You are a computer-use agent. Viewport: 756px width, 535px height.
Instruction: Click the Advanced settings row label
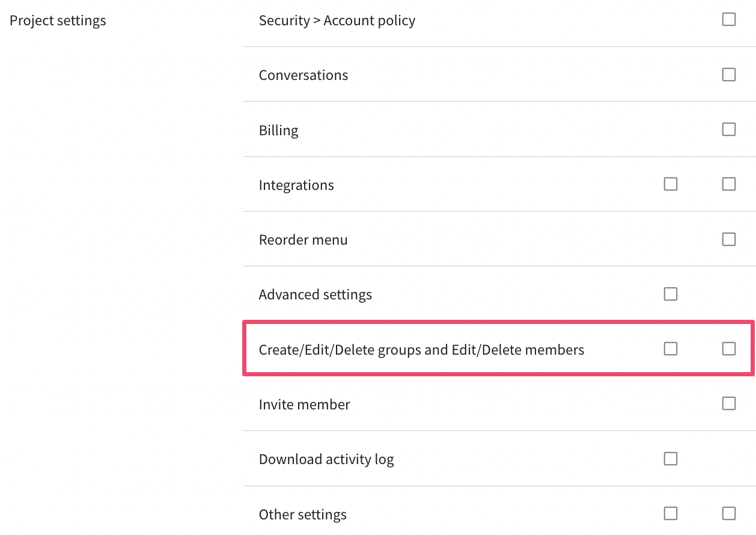pyautogui.click(x=315, y=295)
